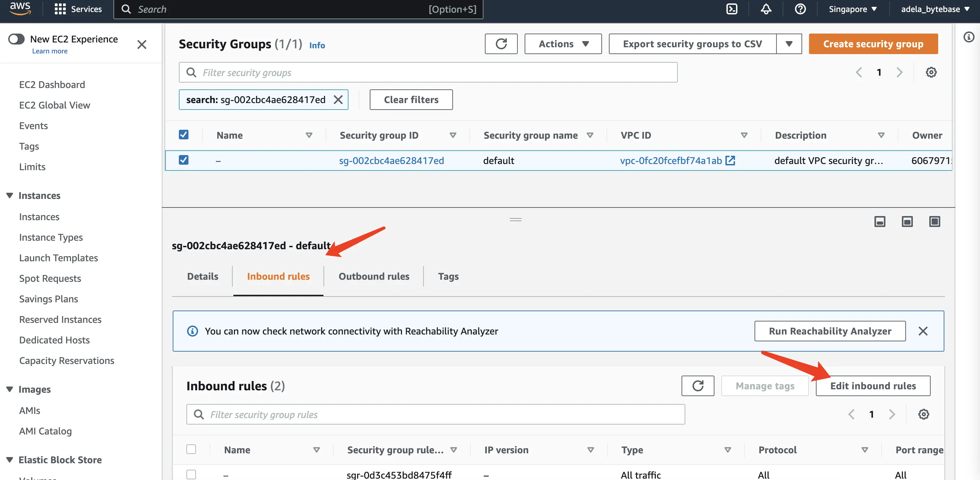Open the adela_bytebase account menu
This screenshot has height=480, width=980.
935,9
